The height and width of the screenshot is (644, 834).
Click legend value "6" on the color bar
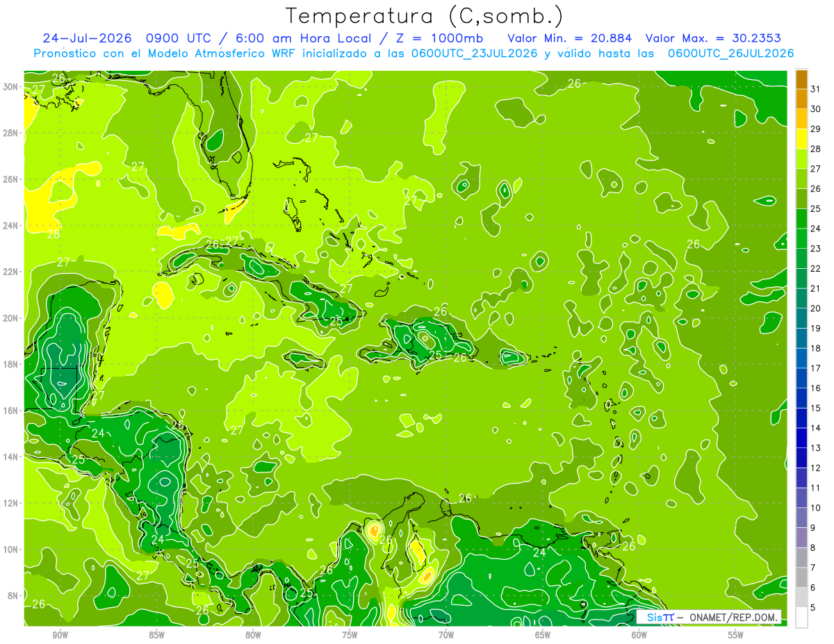click(814, 588)
